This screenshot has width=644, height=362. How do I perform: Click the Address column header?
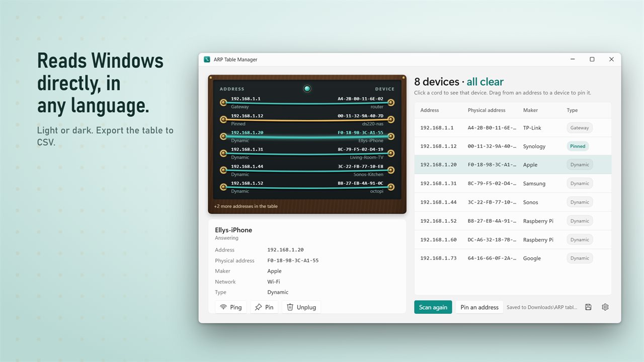tap(430, 110)
